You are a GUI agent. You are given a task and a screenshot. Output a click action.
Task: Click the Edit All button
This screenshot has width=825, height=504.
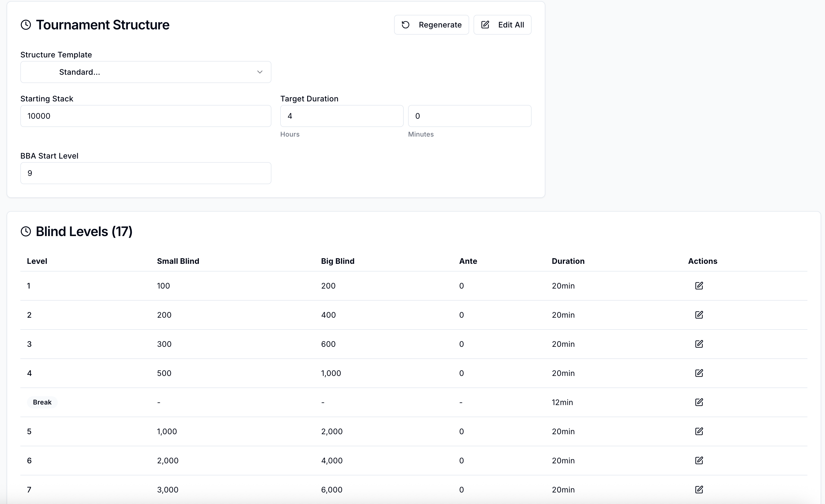click(x=502, y=25)
